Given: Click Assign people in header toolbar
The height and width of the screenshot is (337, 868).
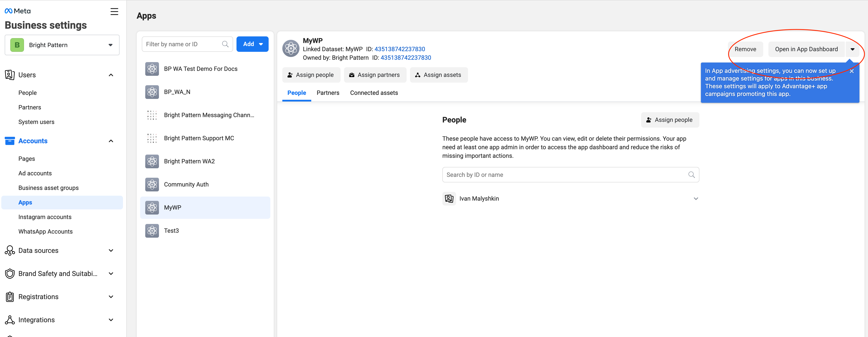Looking at the screenshot, I should coord(311,75).
